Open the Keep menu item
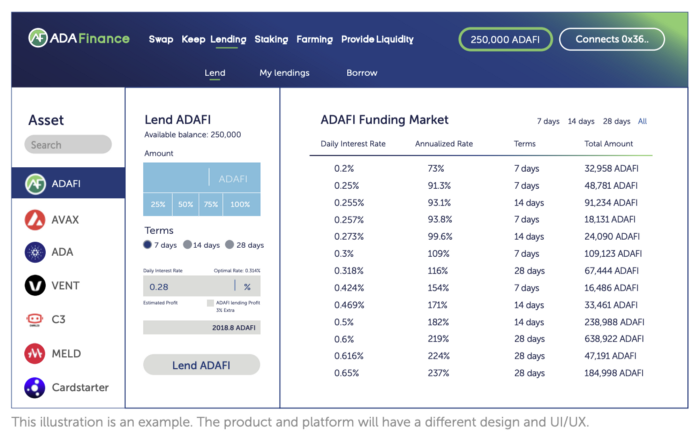This screenshot has width=700, height=437. tap(193, 39)
